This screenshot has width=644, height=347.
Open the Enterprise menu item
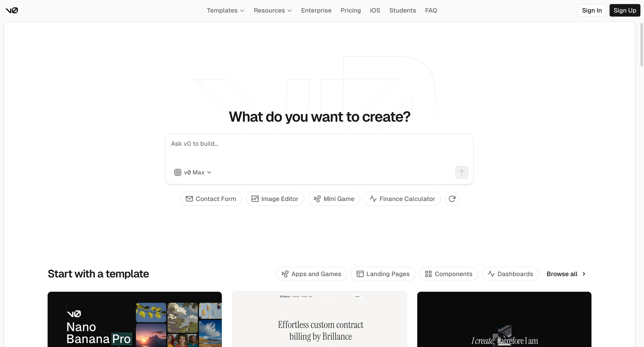pyautogui.click(x=316, y=10)
